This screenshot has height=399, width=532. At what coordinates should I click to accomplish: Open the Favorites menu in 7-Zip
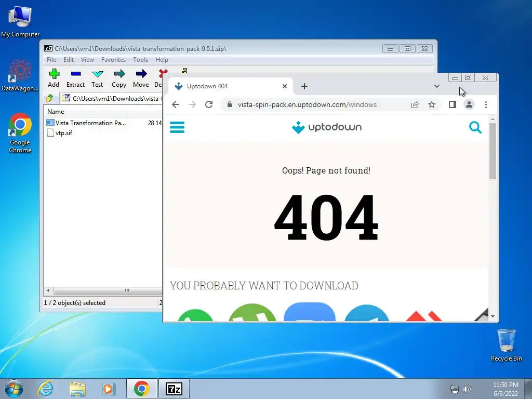[x=113, y=60]
